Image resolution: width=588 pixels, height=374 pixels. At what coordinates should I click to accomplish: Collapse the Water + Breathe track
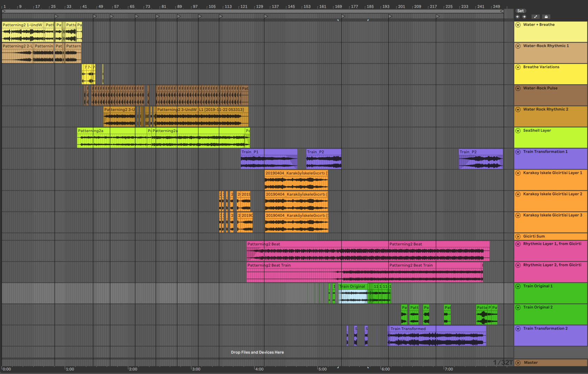pyautogui.click(x=518, y=25)
